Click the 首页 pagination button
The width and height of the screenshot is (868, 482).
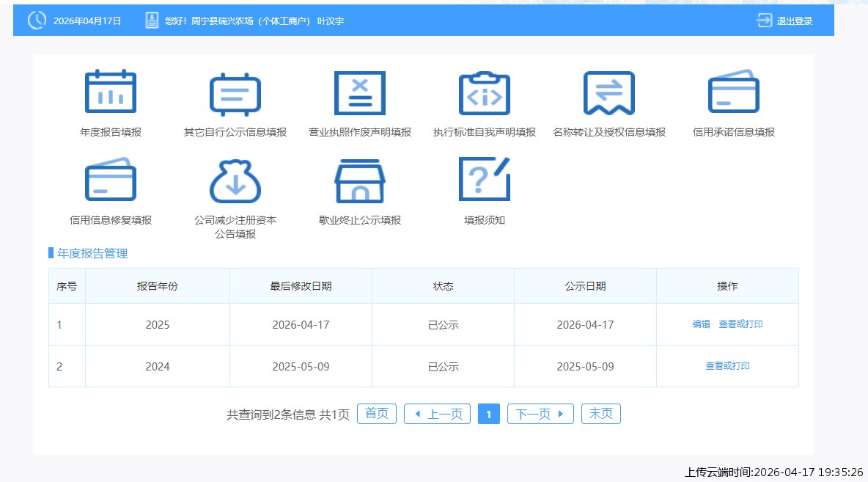(376, 413)
